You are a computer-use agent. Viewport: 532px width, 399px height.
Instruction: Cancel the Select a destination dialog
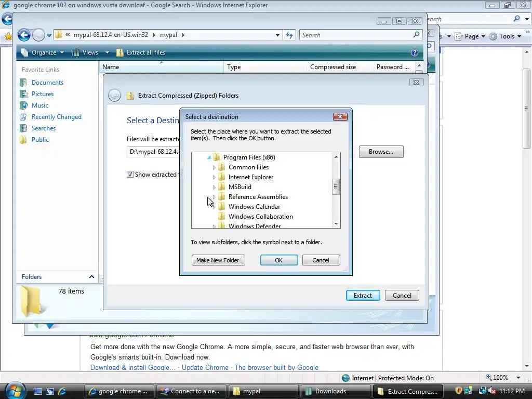tap(321, 260)
